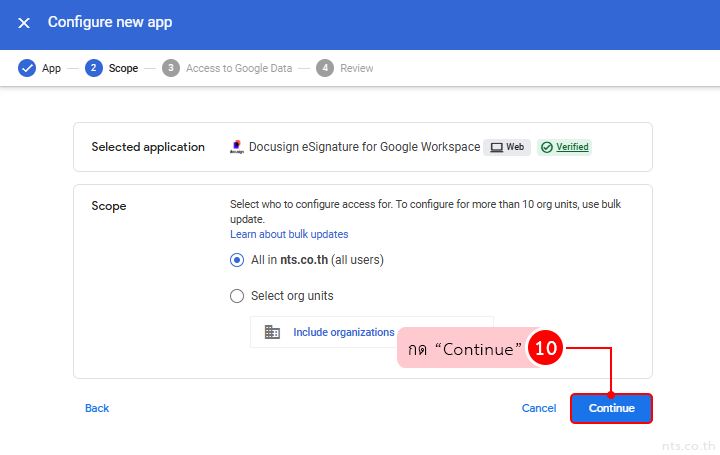This screenshot has width=720, height=455.
Task: Click the Web laptop badge
Action: [507, 147]
